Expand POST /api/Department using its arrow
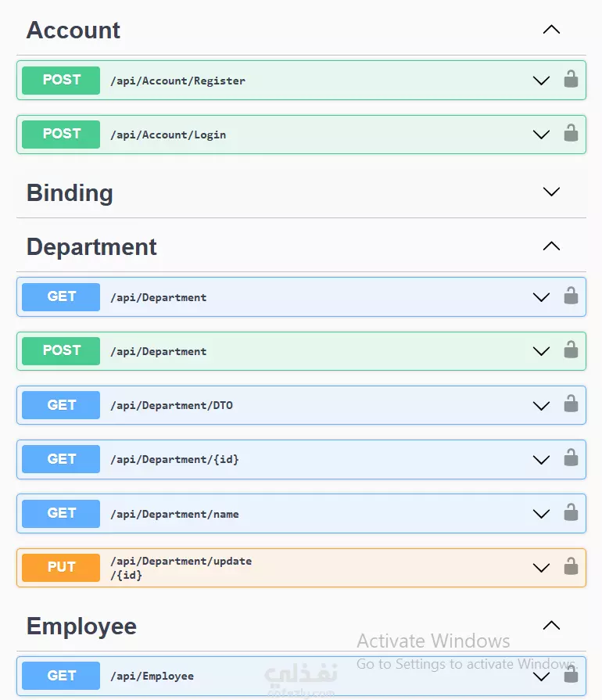Image resolution: width=602 pixels, height=700 pixels. (541, 351)
